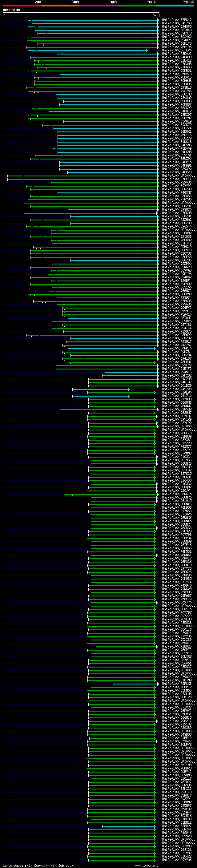Select the label UniRef100_B7FJF2

point(177,244)
